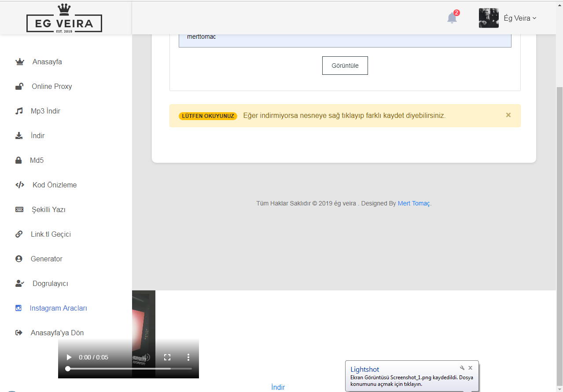
Task: Open Şekilli Yazı tool
Action: [48, 209]
